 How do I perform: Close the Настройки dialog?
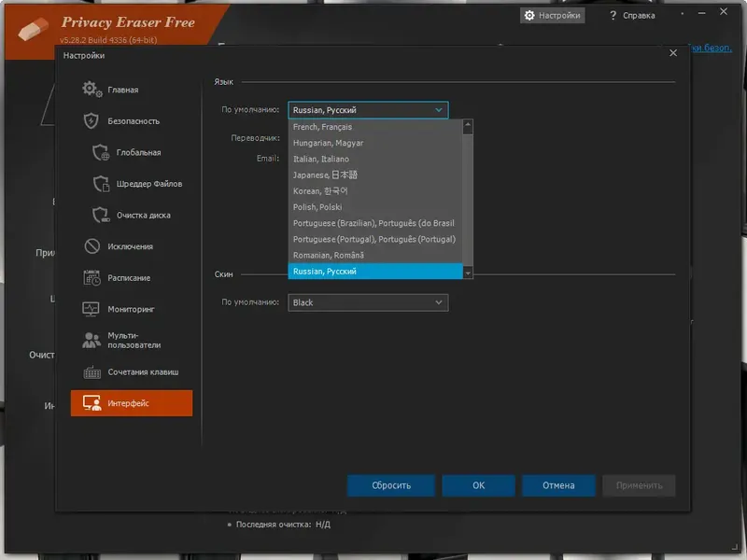coord(673,53)
